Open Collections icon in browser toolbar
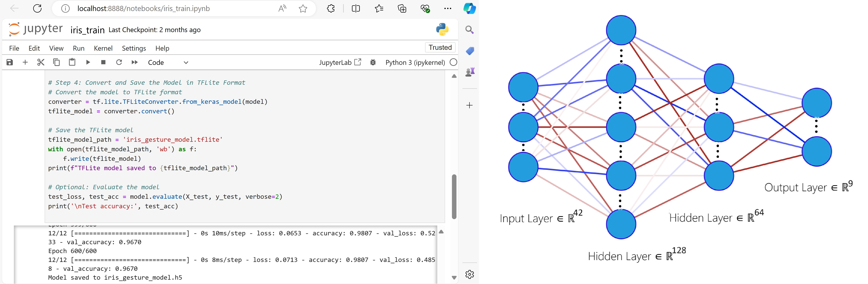Viewport: 868px width, 284px height. click(x=402, y=8)
